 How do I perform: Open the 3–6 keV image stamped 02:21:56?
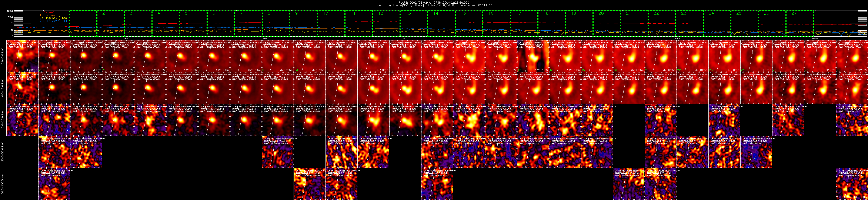[756, 56]
